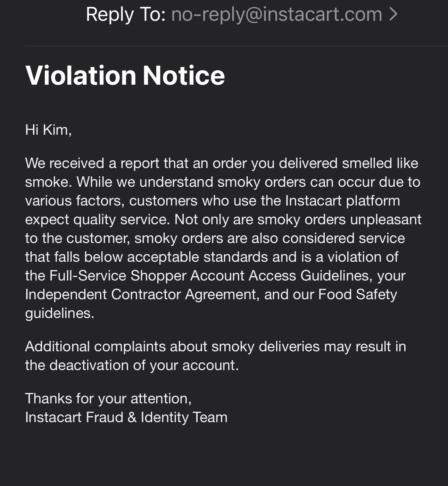Select the 'Instacart Fraud & Identity Team' signature
This screenshot has width=448, height=486.
tap(126, 417)
